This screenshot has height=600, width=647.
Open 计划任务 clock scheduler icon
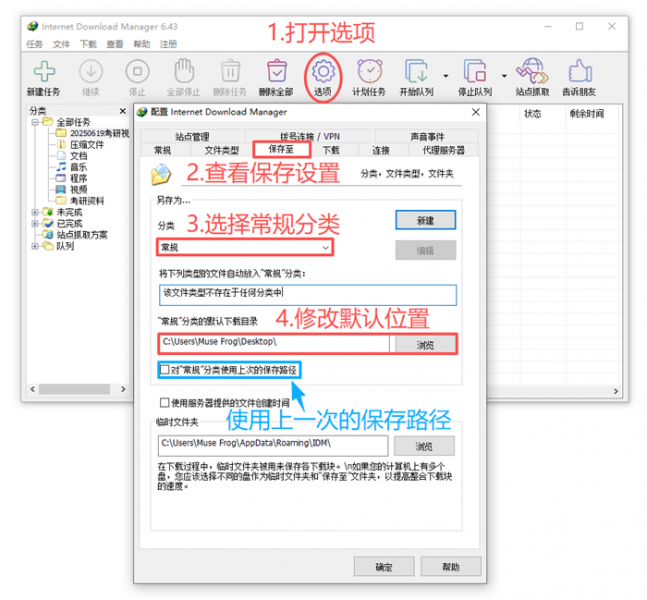tap(369, 71)
